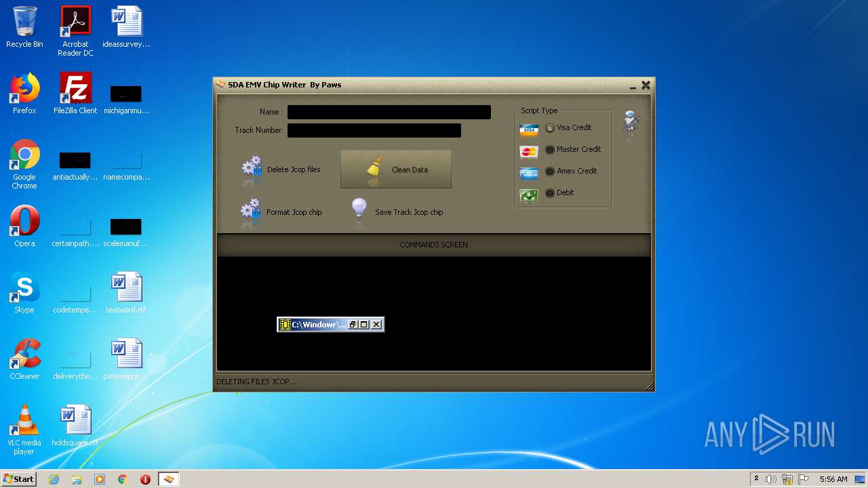868x488 pixels.
Task: Select the testword.rtf desktop file
Action: [126, 293]
